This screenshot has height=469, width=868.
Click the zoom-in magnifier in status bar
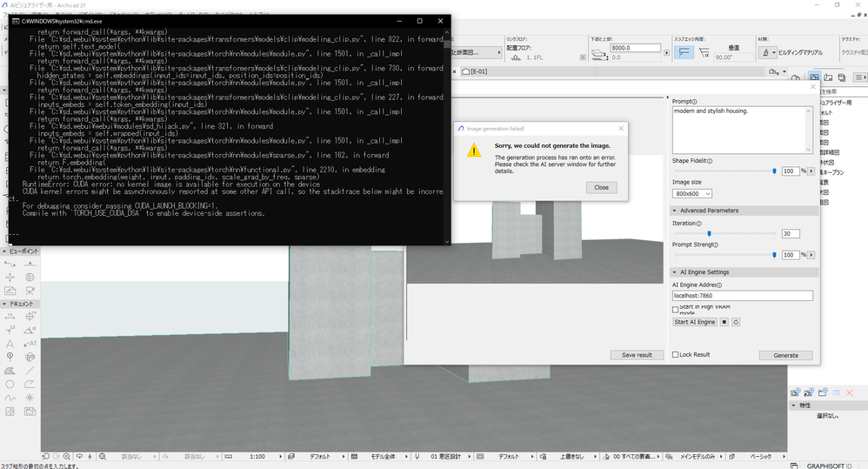67,456
